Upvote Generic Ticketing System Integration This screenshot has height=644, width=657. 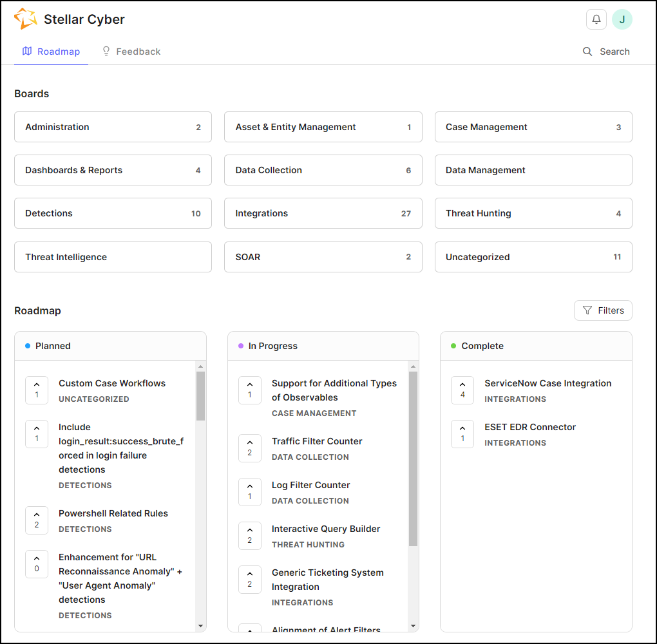[250, 580]
